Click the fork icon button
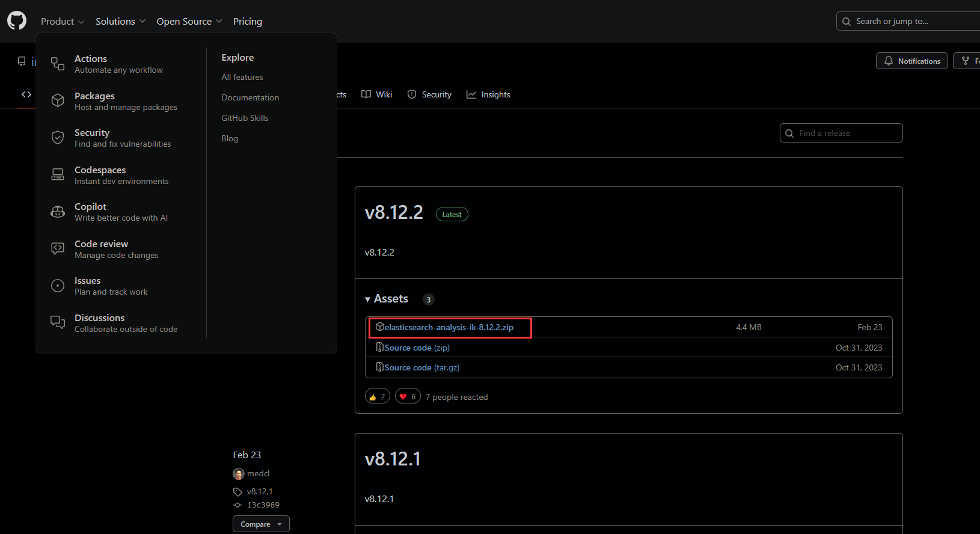This screenshot has width=980, height=534. pos(966,61)
